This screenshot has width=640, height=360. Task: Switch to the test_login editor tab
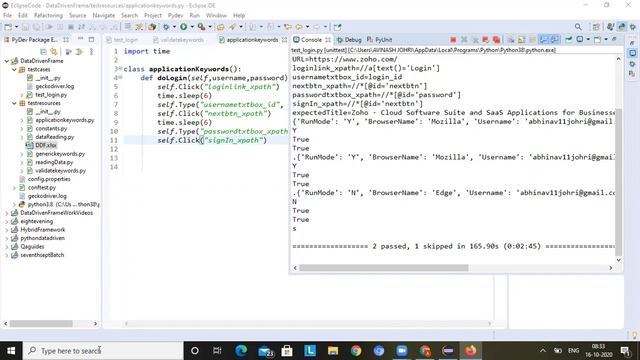[x=122, y=40]
